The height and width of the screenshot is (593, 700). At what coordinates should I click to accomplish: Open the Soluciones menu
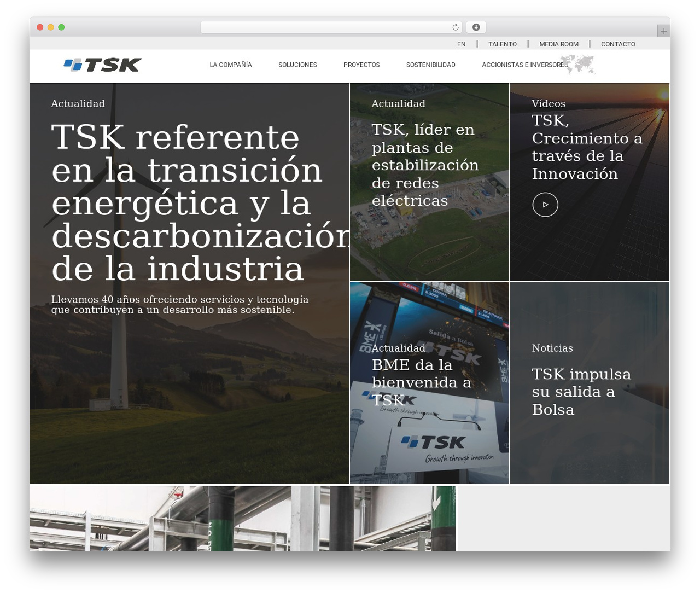pos(297,65)
